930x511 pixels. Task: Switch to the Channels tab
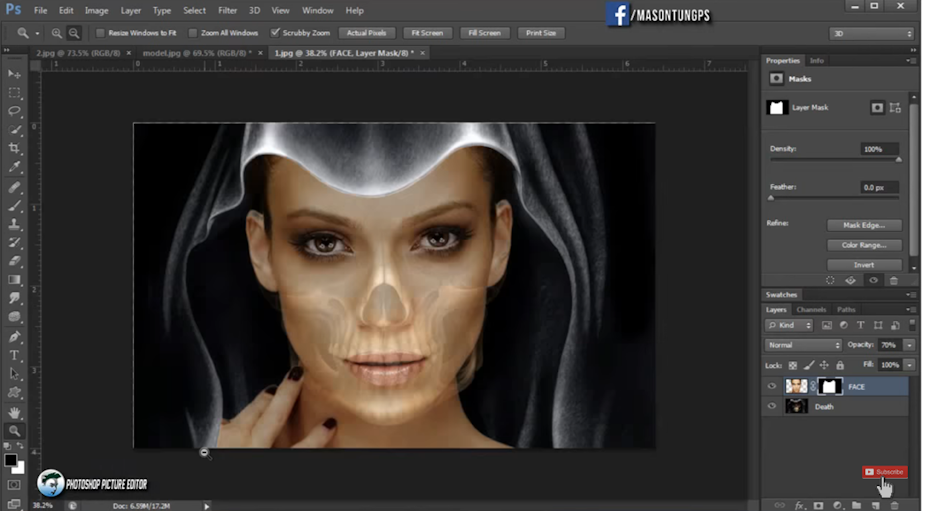pyautogui.click(x=811, y=309)
